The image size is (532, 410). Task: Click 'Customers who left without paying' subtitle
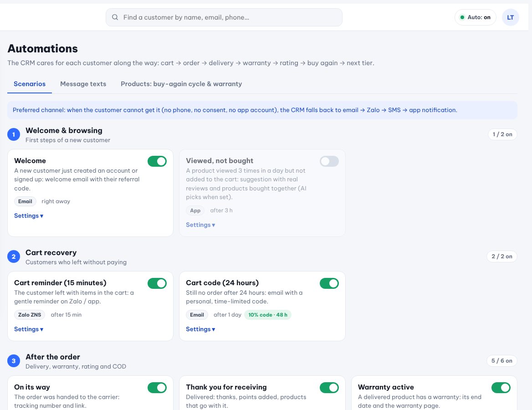tap(76, 262)
